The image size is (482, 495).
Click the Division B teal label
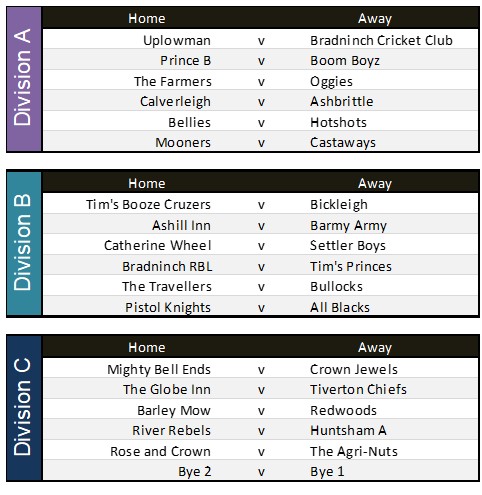pos(24,243)
